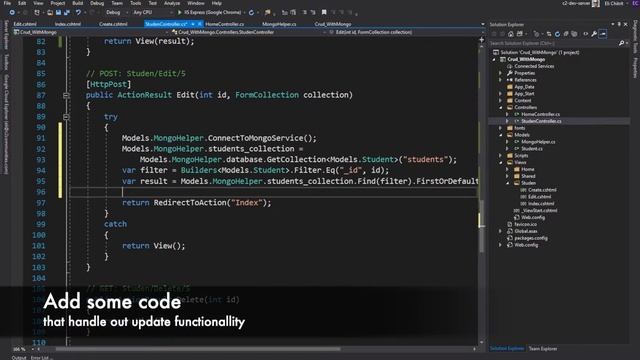Click the Collapse All icon in Solution Explorer
640x360 pixels.
[x=566, y=34]
